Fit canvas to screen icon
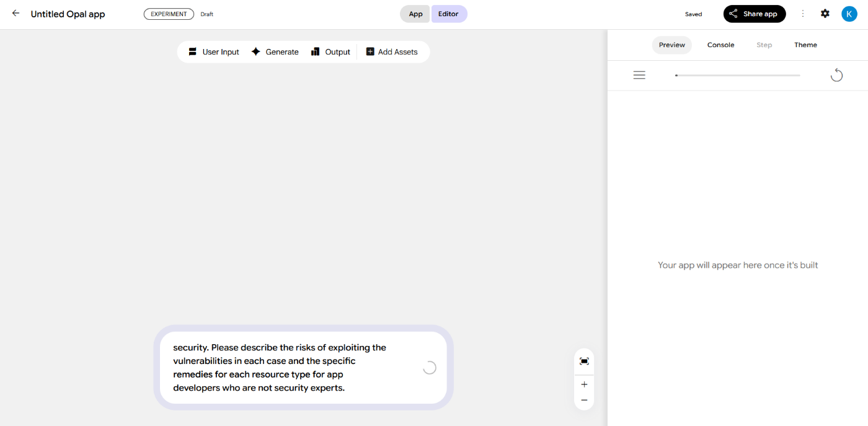The height and width of the screenshot is (426, 868). 584,361
